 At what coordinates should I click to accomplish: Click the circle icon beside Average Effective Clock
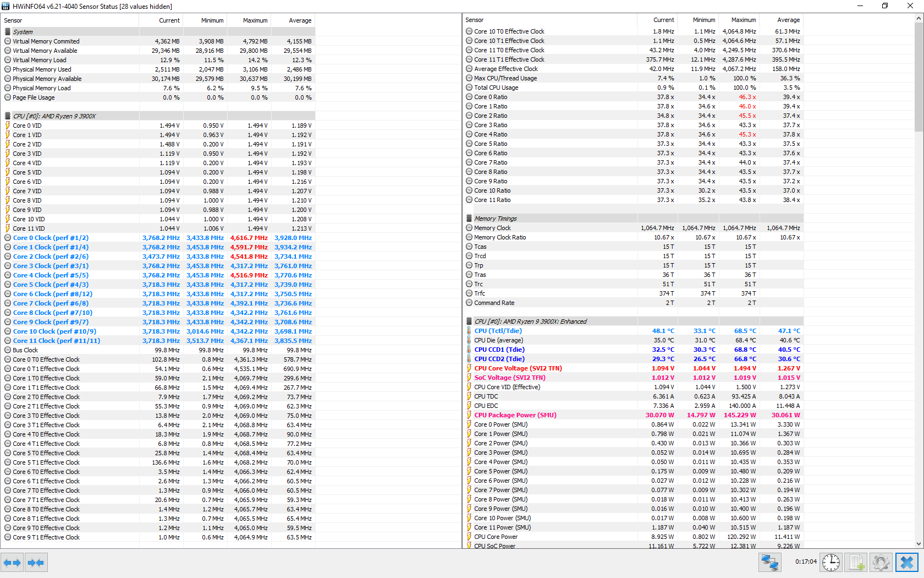(469, 69)
